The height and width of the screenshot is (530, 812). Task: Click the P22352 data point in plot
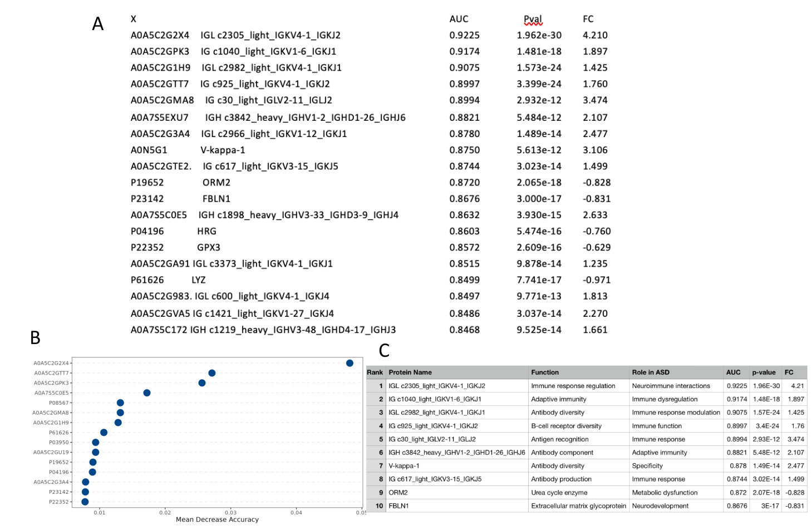(85, 502)
